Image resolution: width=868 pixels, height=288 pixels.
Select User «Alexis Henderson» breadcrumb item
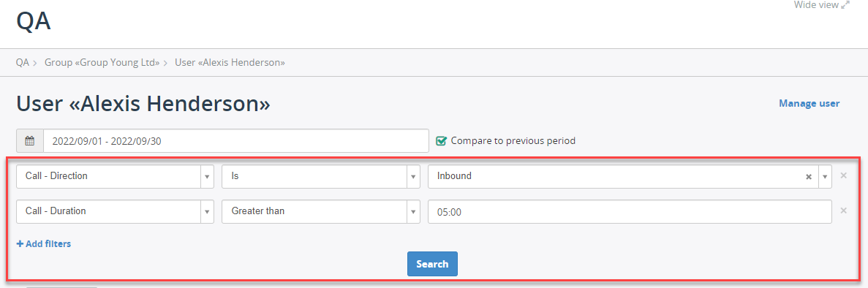(x=230, y=63)
